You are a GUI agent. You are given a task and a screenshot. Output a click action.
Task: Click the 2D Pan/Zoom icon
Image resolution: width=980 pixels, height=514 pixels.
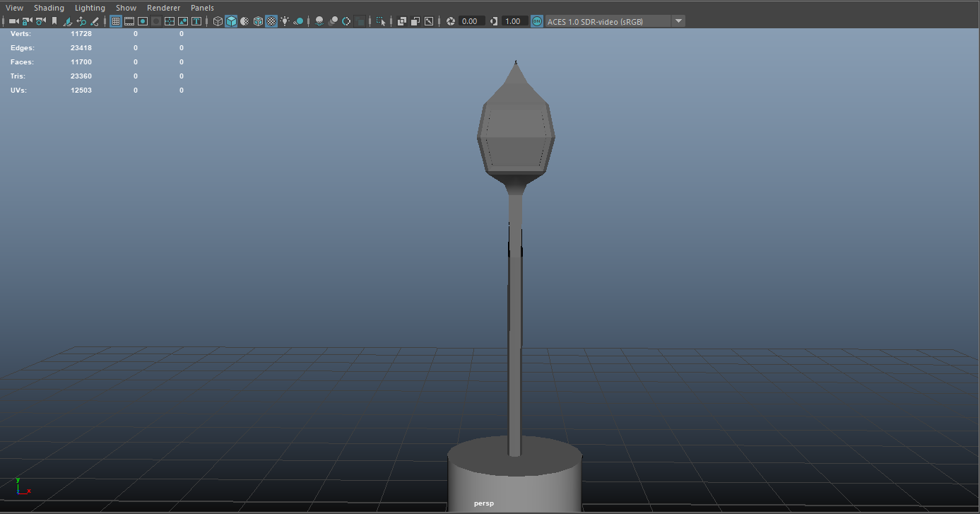coord(81,21)
